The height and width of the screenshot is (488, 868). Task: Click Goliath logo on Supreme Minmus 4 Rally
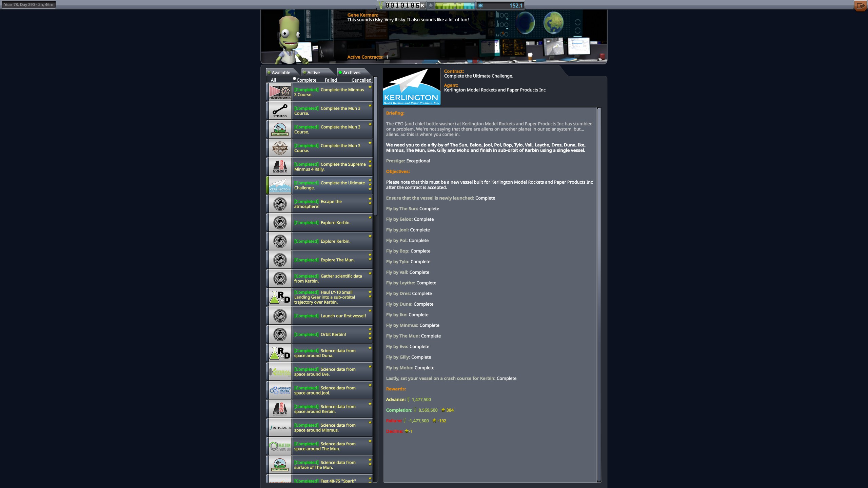(x=280, y=167)
